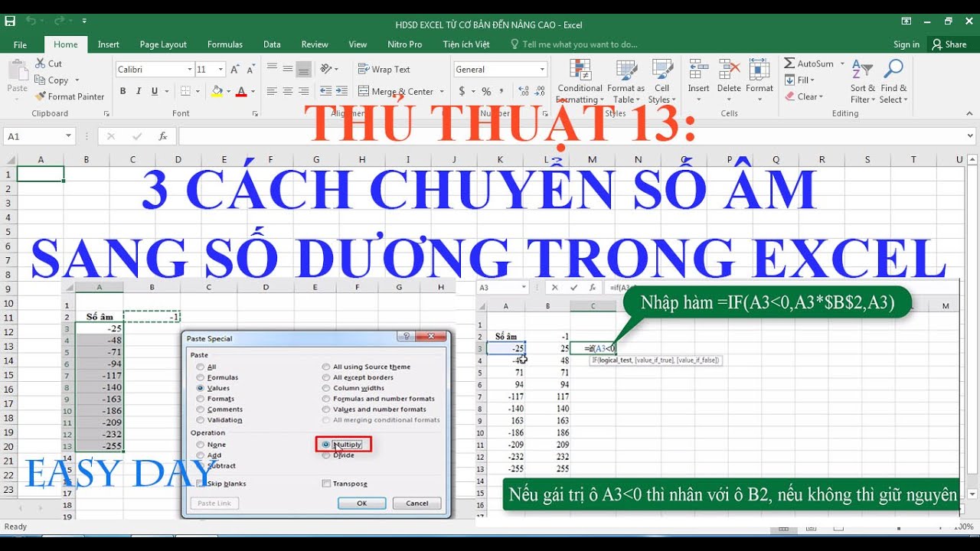Click the Align Right icon
The image size is (980, 551).
pos(304,91)
